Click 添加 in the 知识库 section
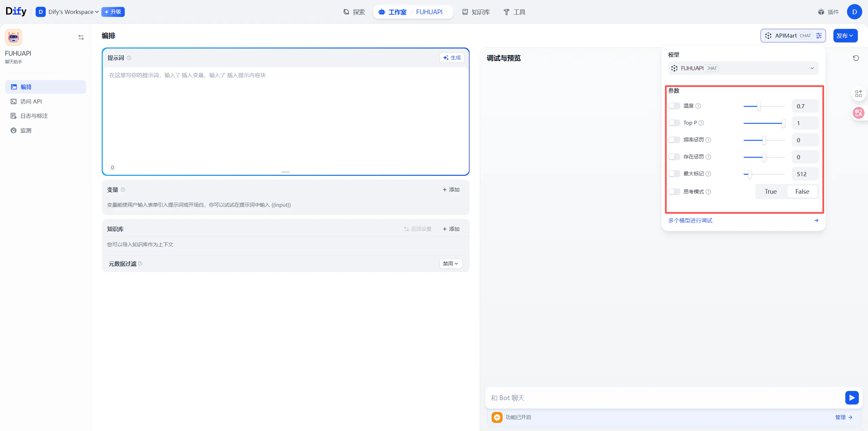Image resolution: width=868 pixels, height=431 pixels. [x=451, y=229]
